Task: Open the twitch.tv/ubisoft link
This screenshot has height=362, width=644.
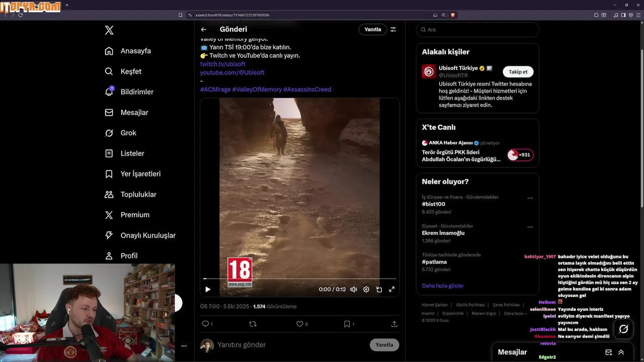Action: [x=223, y=64]
